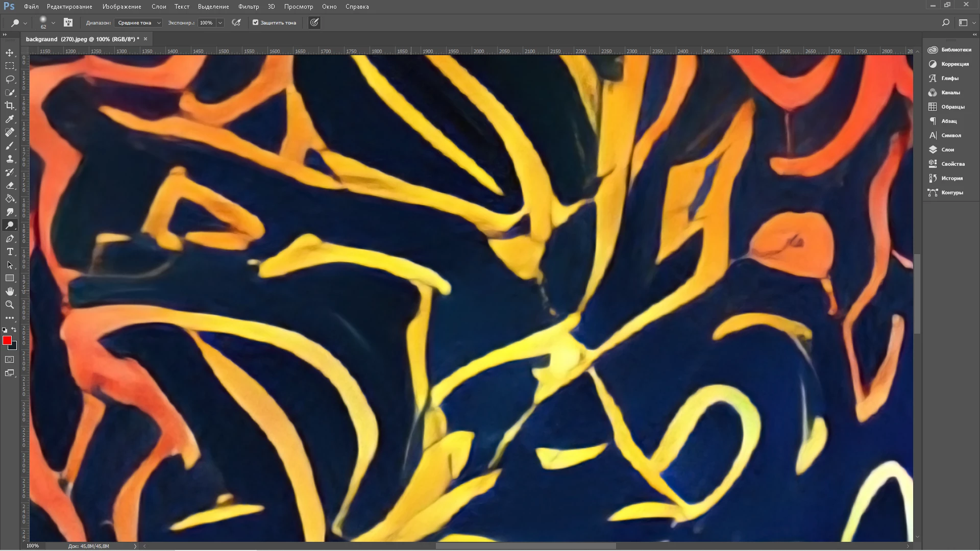Toggle pressure-for-size tablet button

pos(314,22)
